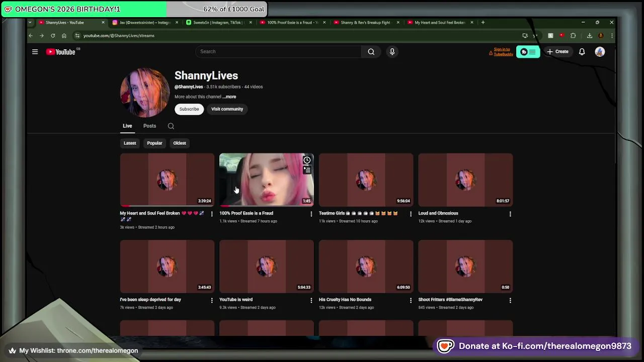The image size is (644, 362).
Task: Subscribe to ShannyLives
Action: (189, 109)
